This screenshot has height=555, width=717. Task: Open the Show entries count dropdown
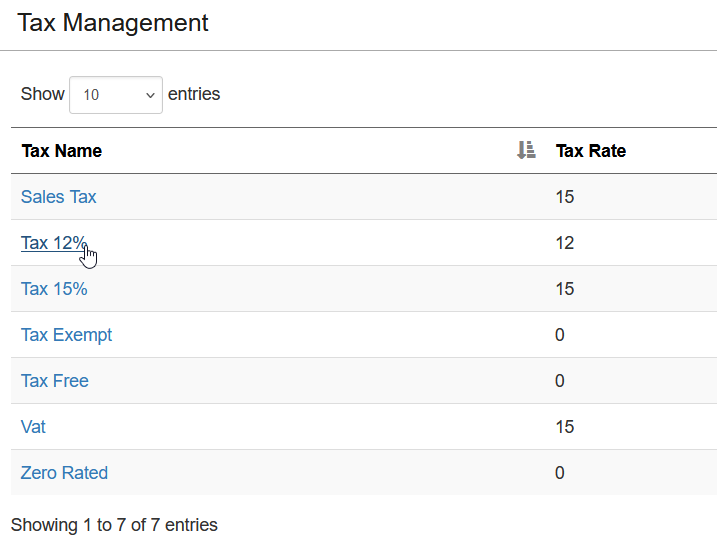[116, 95]
